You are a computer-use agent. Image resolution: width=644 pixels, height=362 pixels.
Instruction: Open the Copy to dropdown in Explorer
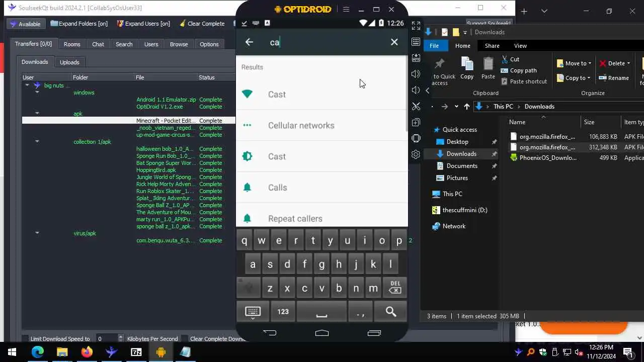[574, 78]
